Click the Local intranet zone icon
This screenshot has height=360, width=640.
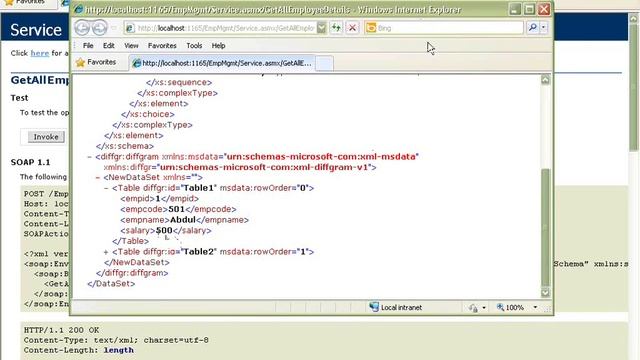pyautogui.click(x=374, y=307)
